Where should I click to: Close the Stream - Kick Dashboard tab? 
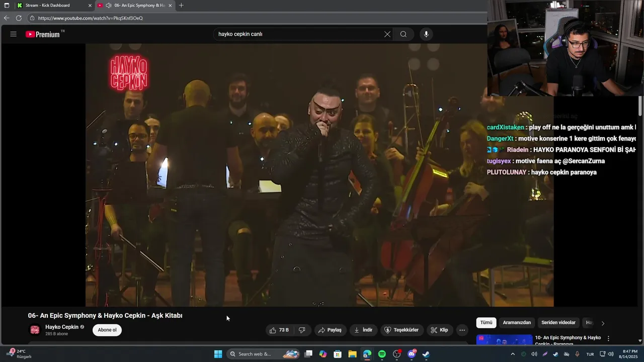click(90, 5)
